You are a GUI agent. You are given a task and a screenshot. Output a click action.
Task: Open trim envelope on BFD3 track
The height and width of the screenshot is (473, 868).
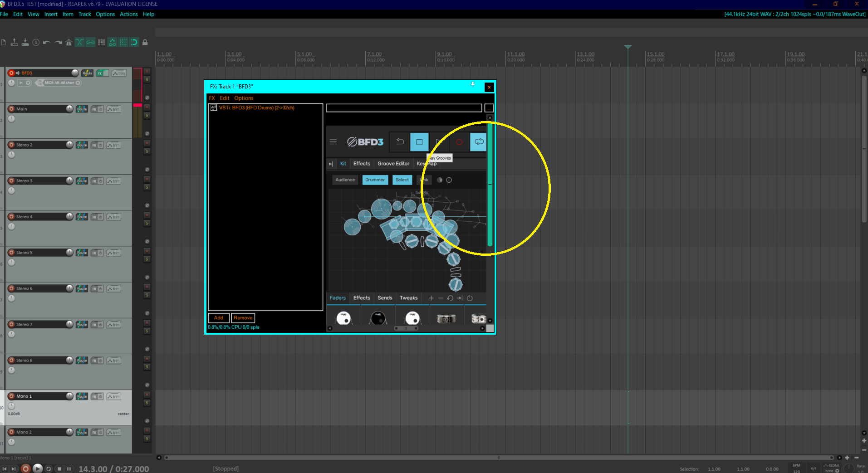119,73
